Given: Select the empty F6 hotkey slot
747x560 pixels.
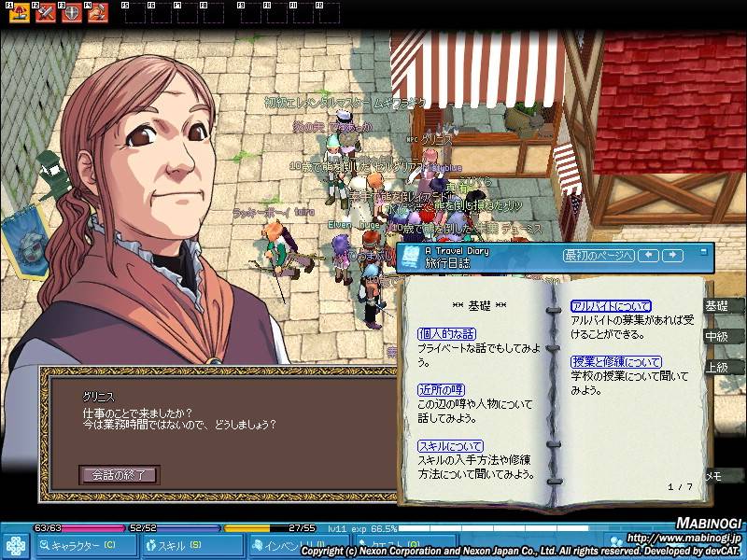Looking at the screenshot, I should [x=160, y=13].
